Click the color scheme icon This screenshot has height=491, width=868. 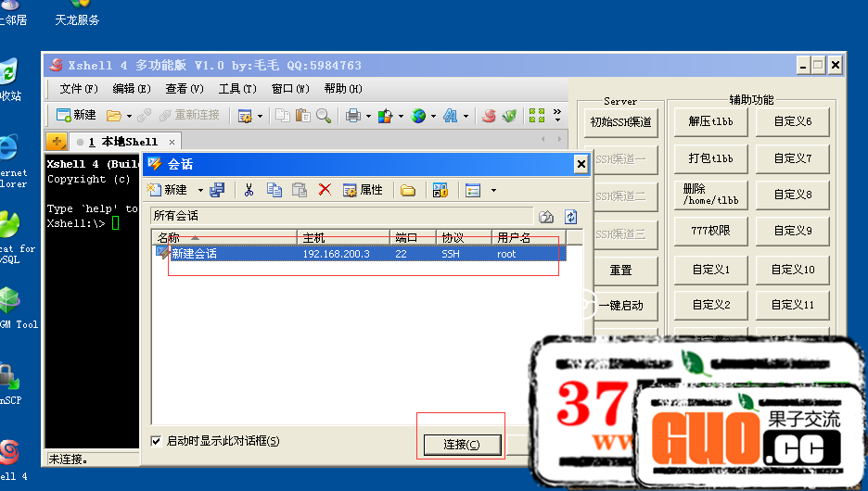[x=385, y=116]
